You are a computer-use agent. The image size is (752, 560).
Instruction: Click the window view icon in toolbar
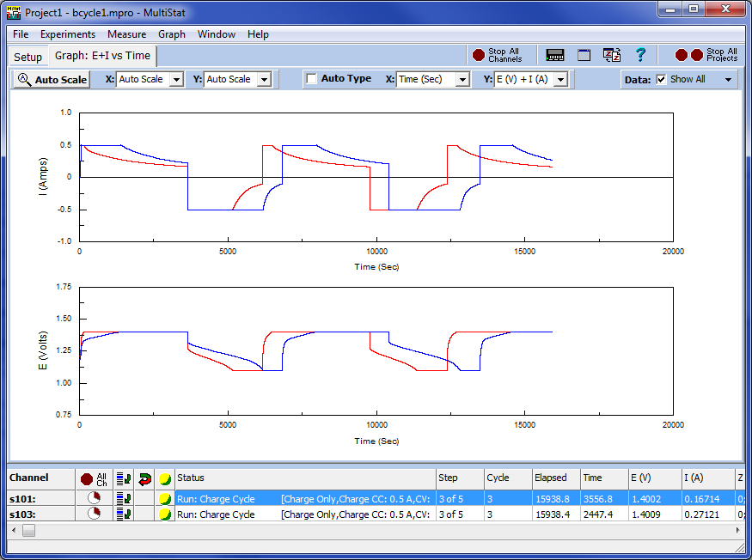tap(584, 55)
